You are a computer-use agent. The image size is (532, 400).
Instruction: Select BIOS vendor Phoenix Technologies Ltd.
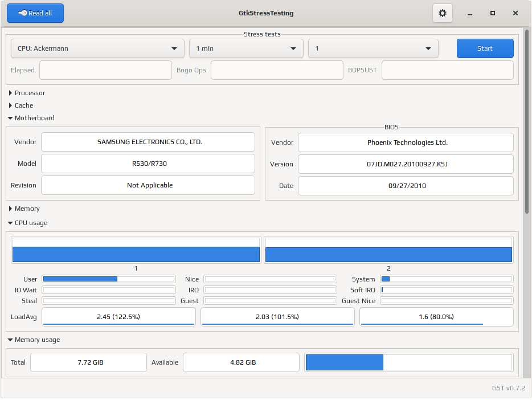[x=406, y=142]
